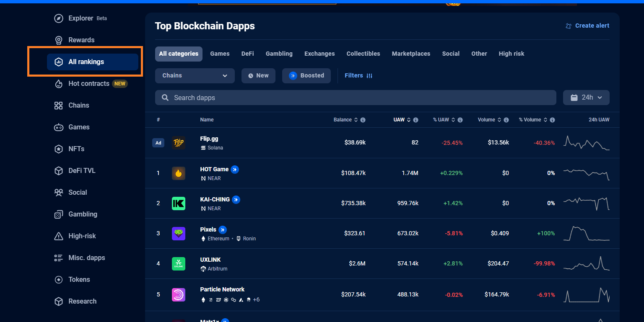Select the Marketplaces category tab

point(411,54)
